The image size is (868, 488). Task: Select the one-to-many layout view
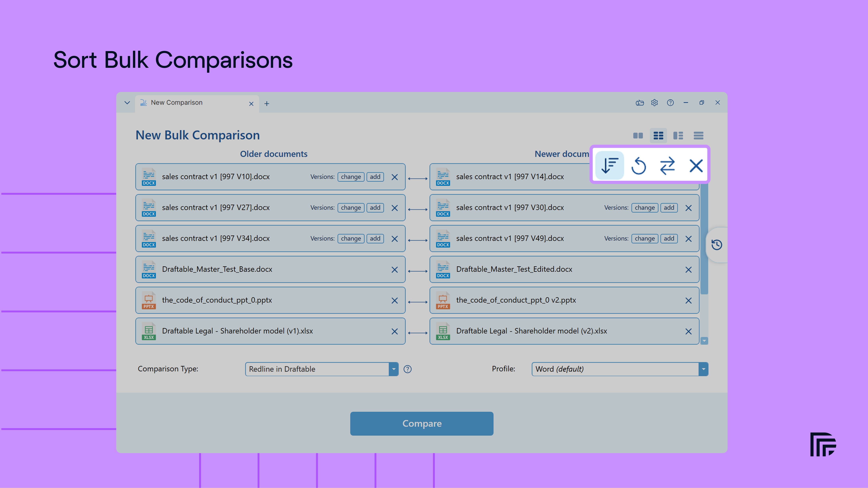tap(678, 136)
